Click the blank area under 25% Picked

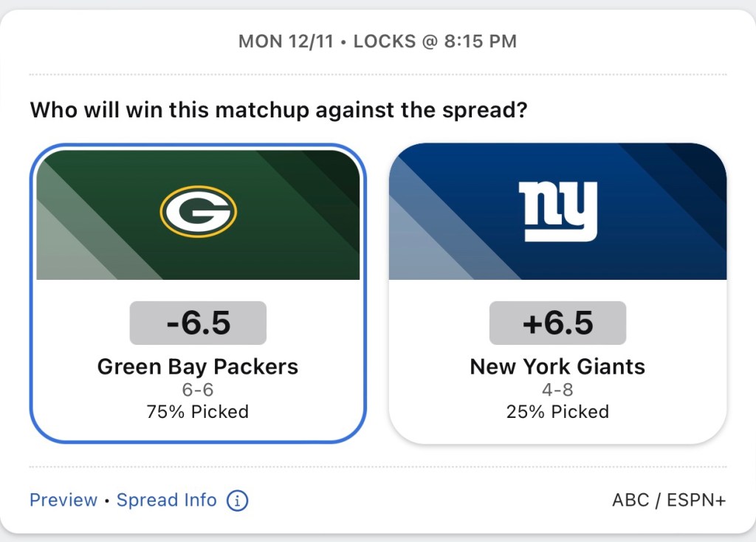click(557, 431)
